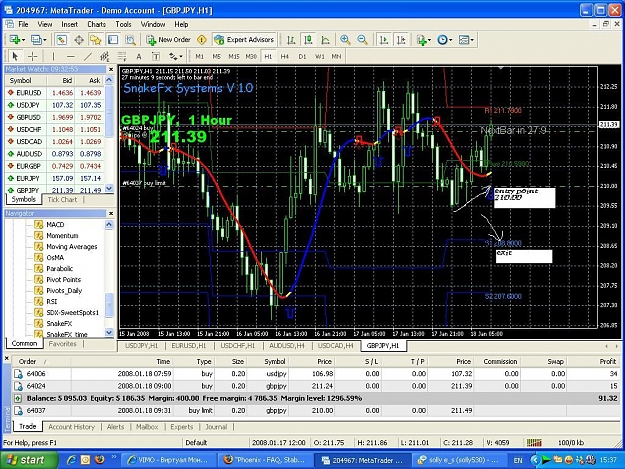Click the Navigator vertical scrollbar thumb
Screen dimensions: 625x469
pyautogui.click(x=109, y=305)
